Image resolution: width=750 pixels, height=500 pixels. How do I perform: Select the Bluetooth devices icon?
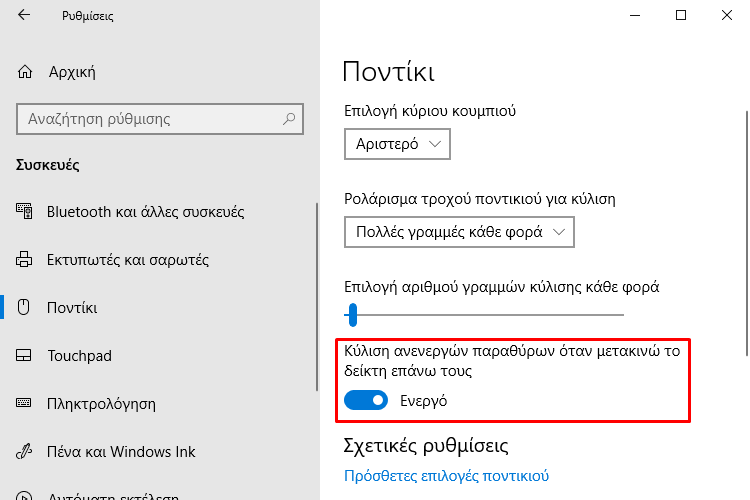point(24,211)
